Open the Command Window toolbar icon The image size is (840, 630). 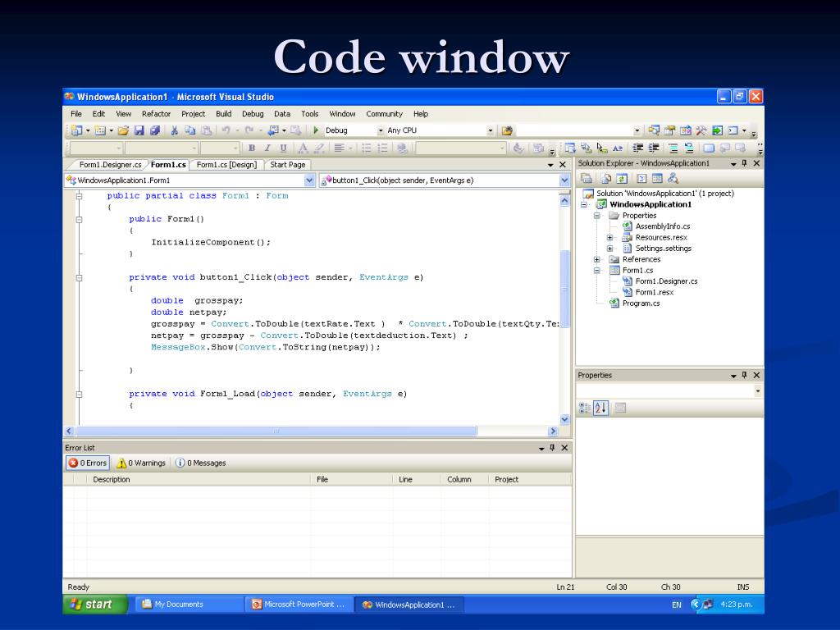tap(733, 130)
